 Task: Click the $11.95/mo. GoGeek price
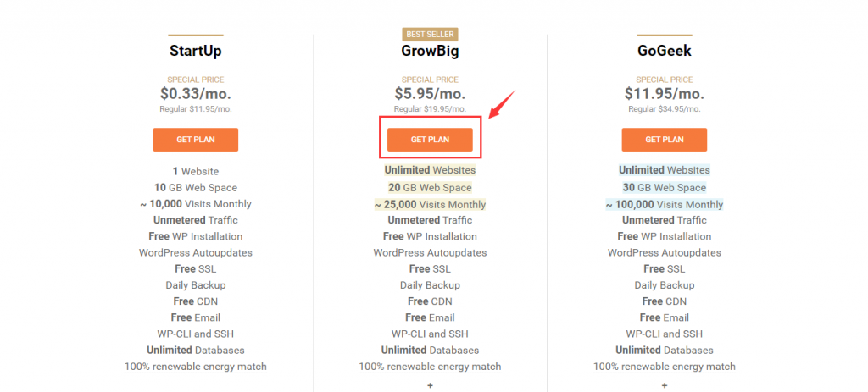click(x=664, y=94)
